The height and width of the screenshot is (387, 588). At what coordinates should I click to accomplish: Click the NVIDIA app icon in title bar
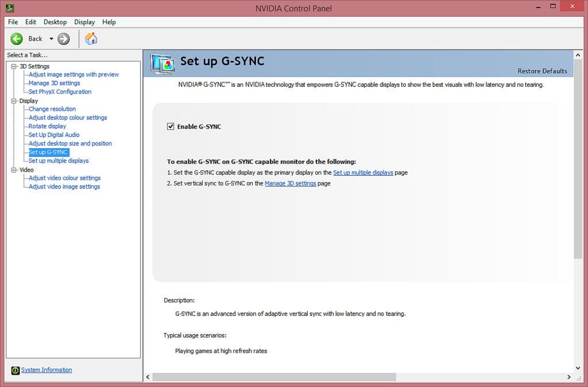[x=10, y=8]
